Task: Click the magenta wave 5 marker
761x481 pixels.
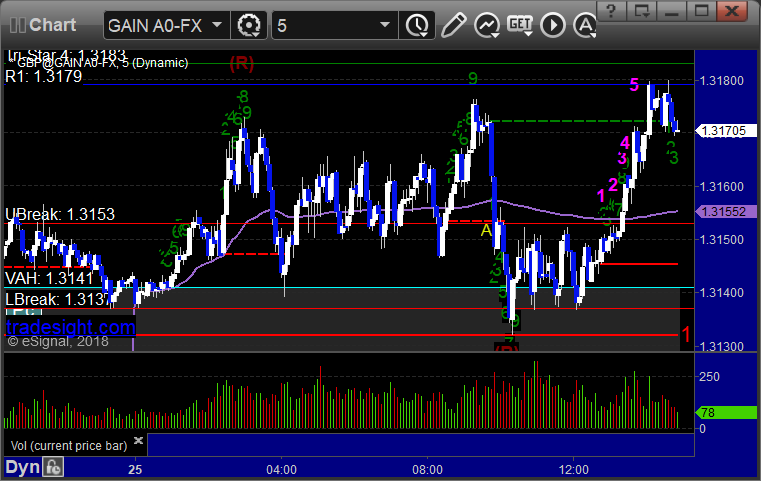Action: tap(634, 85)
